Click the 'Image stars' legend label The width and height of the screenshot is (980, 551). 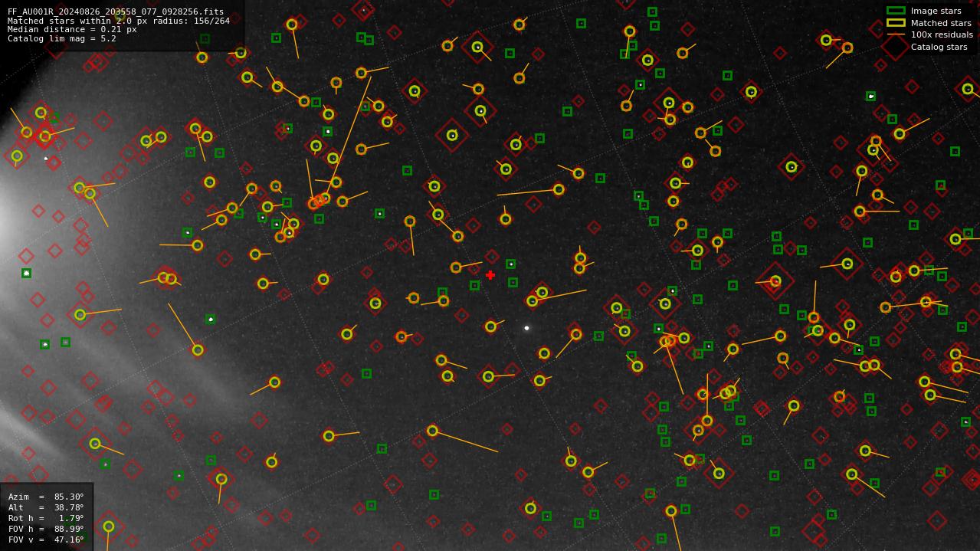[x=936, y=11]
